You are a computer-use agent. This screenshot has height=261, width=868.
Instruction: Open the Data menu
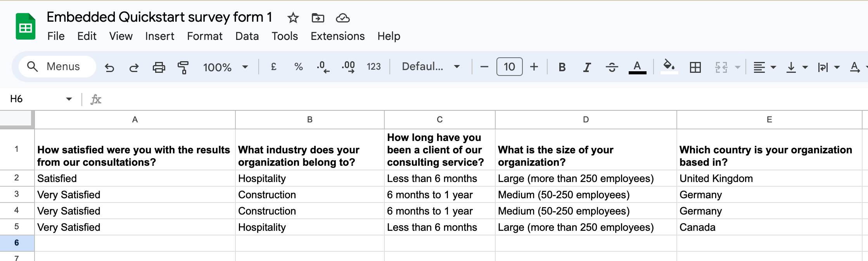coord(247,36)
